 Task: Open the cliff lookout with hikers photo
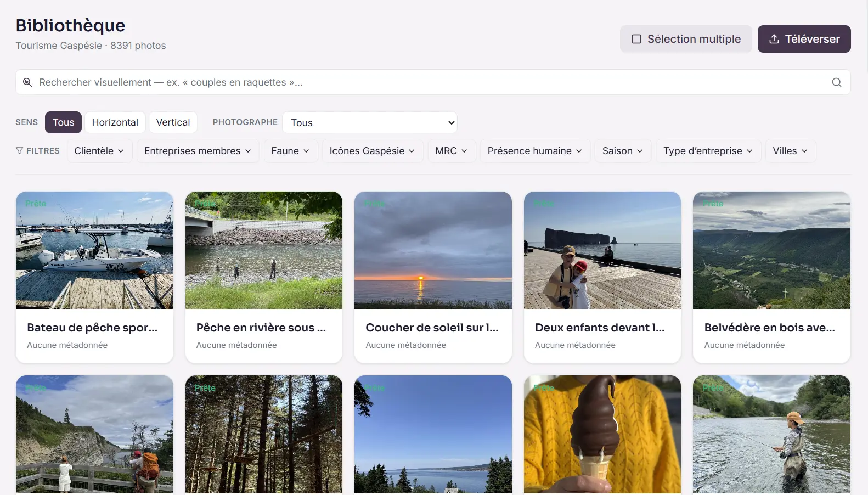(x=94, y=434)
